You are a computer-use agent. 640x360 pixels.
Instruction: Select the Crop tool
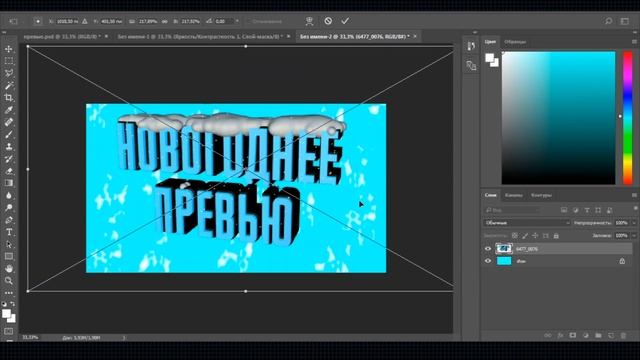(x=9, y=98)
